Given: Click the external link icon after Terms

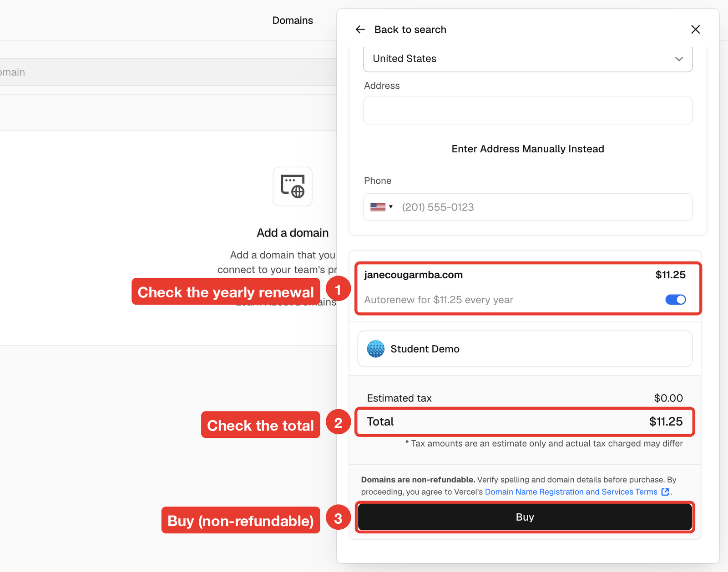Looking at the screenshot, I should click(665, 492).
